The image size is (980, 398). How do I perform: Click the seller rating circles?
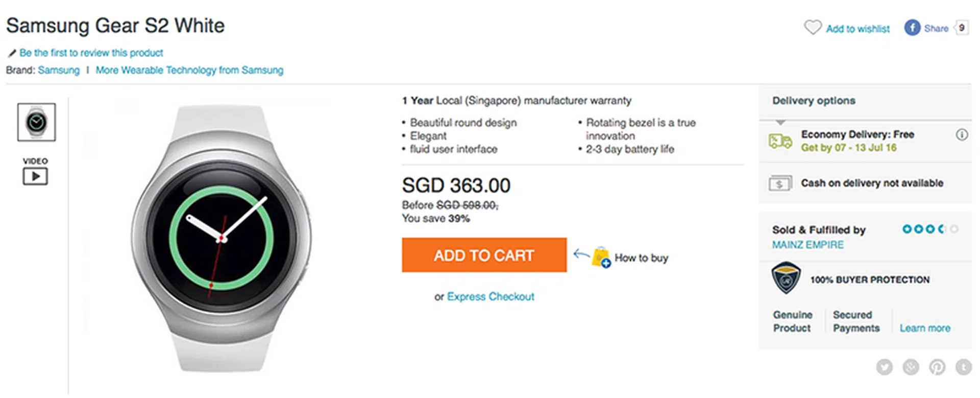pos(929,229)
